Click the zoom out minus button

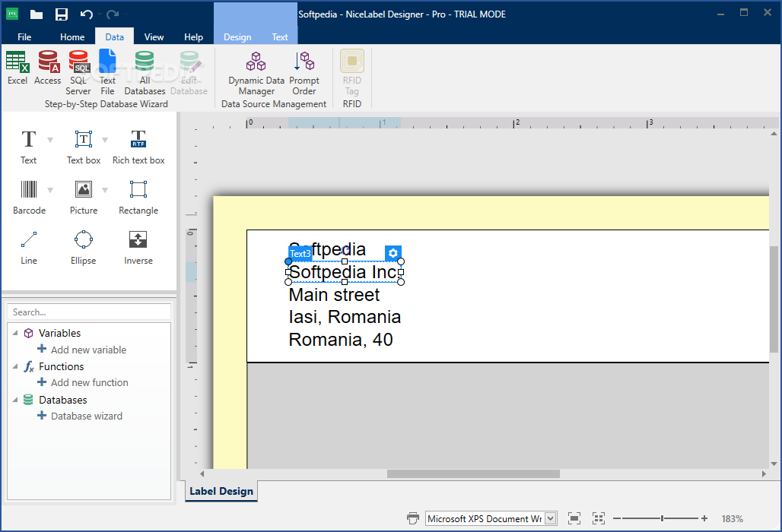(617, 518)
